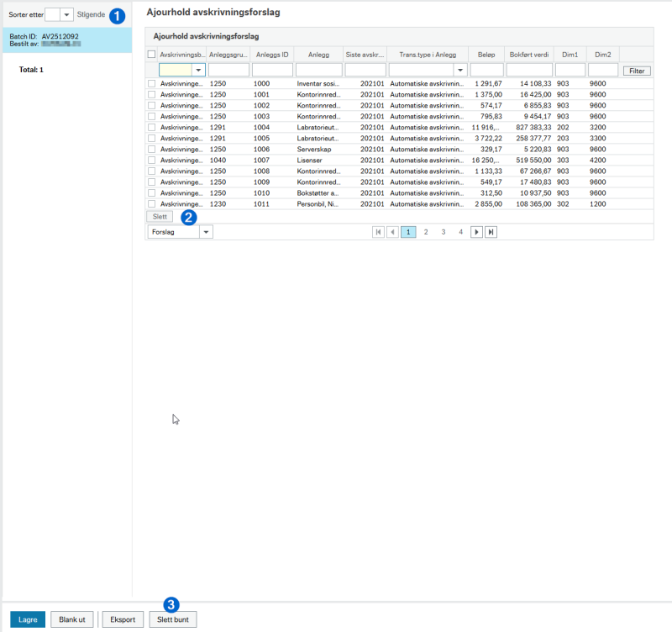672x632 pixels.
Task: Sort by Anlegg column header
Action: [x=319, y=55]
